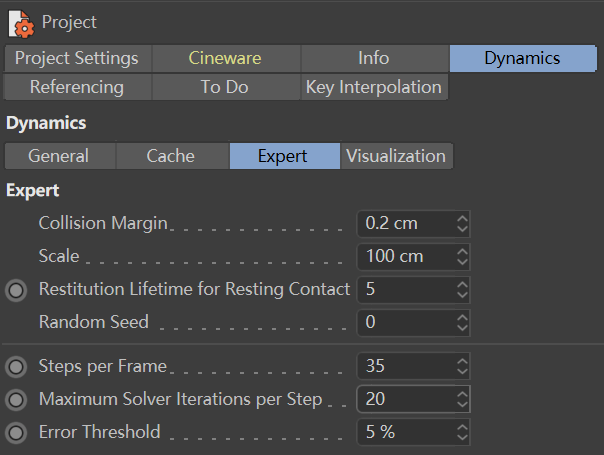604x455 pixels.
Task: Open the Visualization dynamics sub-tab
Action: point(396,156)
